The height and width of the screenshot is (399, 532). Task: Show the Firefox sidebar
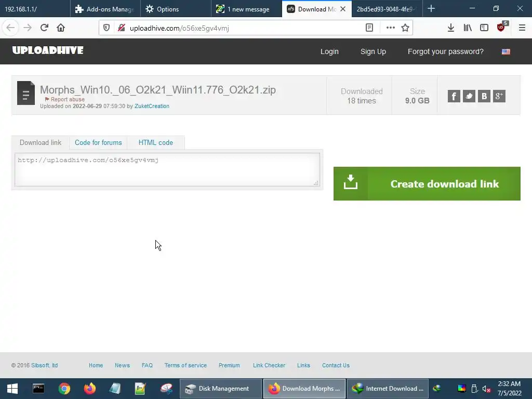pos(484,28)
